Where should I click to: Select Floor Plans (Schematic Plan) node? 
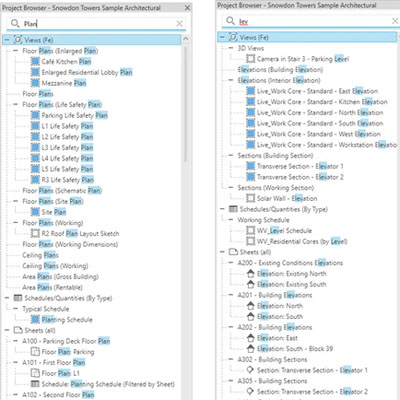(62, 191)
